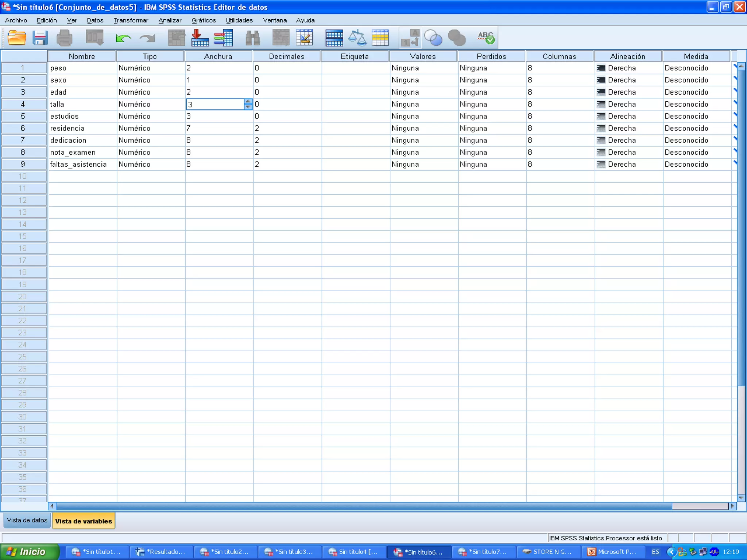
Task: Decrease talla width with down stepper arrow
Action: pos(248,107)
